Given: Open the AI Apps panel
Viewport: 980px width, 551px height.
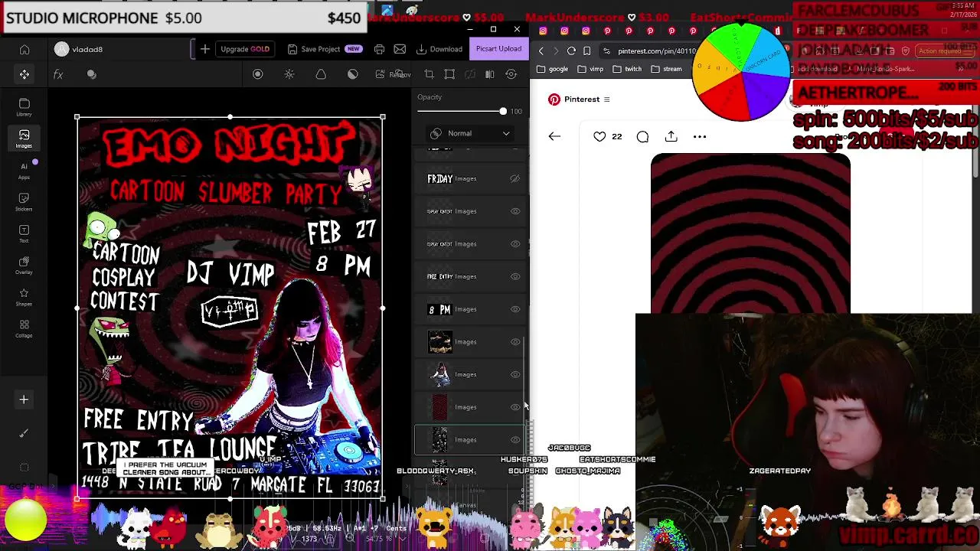Looking at the screenshot, I should tap(24, 171).
